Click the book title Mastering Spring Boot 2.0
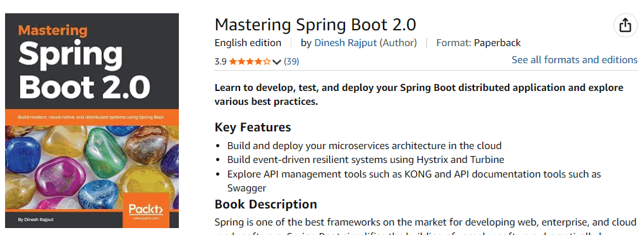644x235 pixels. (x=315, y=25)
